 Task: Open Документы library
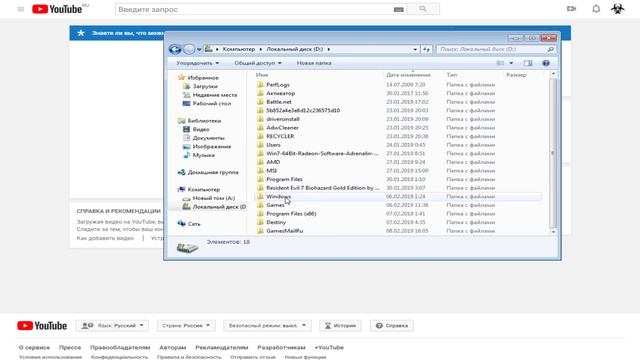coord(208,138)
